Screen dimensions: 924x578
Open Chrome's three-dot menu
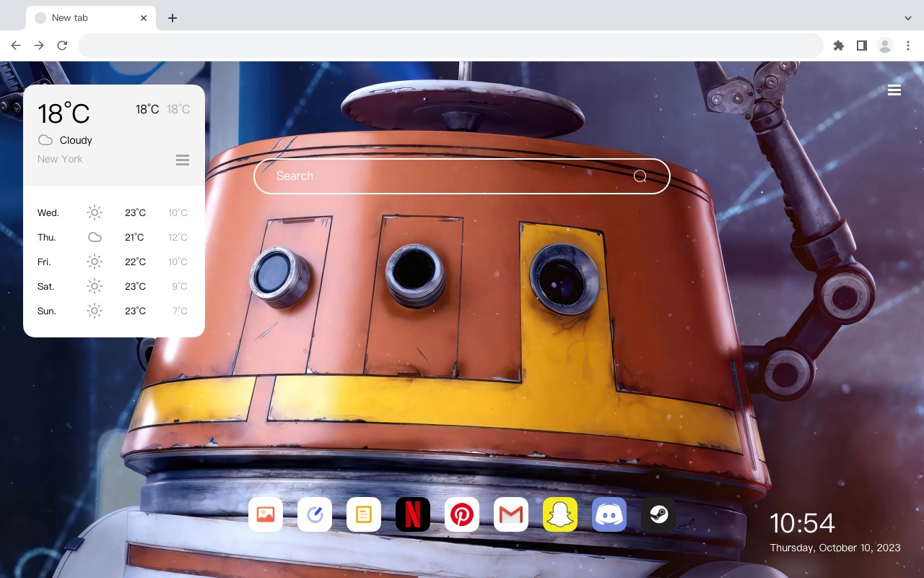click(908, 46)
